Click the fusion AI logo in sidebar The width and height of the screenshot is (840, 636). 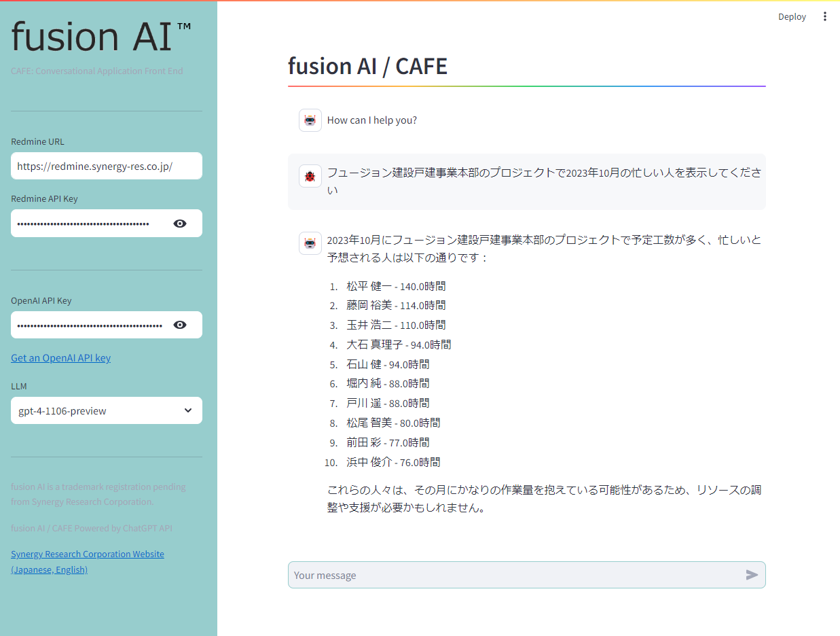(x=101, y=36)
